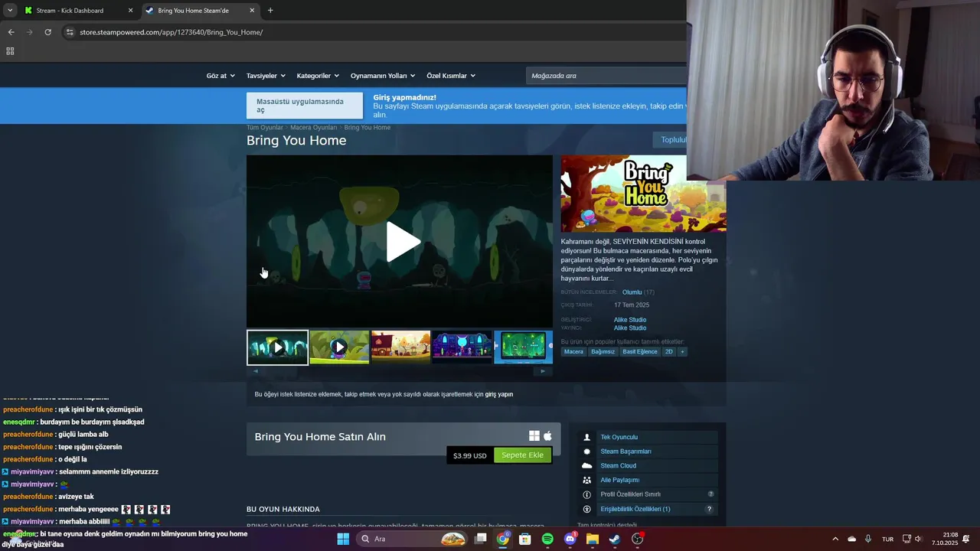
Task: Open the Olumlu reviews link
Action: tap(632, 292)
